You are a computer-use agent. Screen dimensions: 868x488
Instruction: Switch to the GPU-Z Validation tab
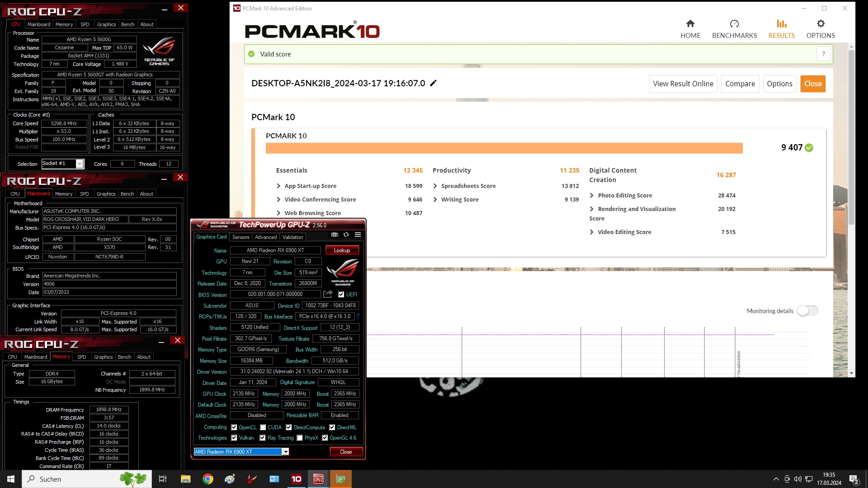click(x=292, y=237)
